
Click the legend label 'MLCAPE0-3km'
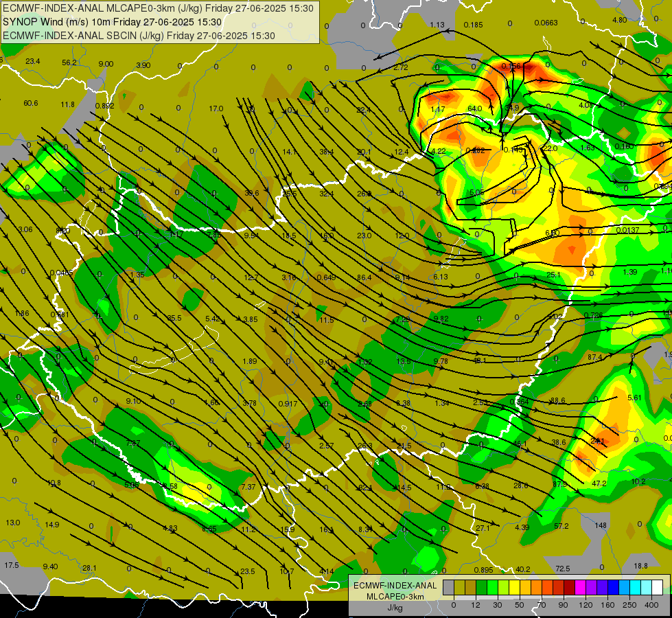point(395,597)
